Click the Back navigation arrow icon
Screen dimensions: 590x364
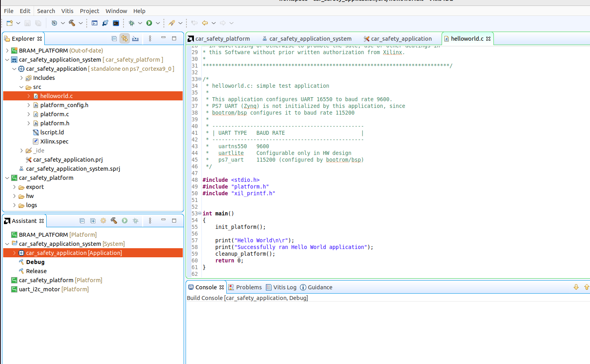pos(205,23)
